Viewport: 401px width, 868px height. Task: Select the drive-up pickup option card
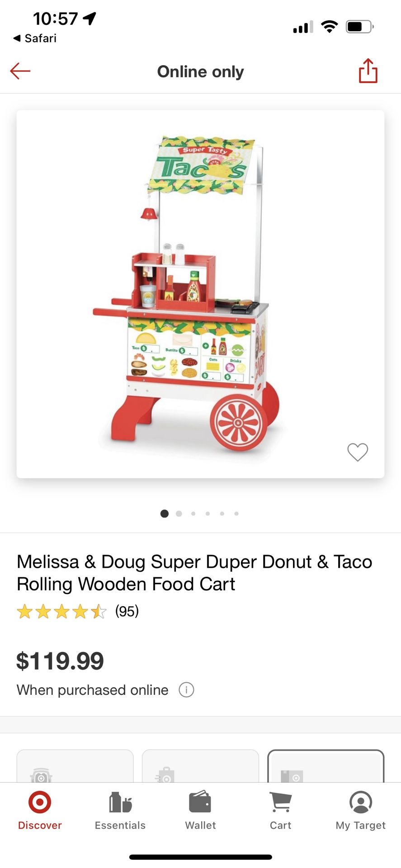point(75,766)
